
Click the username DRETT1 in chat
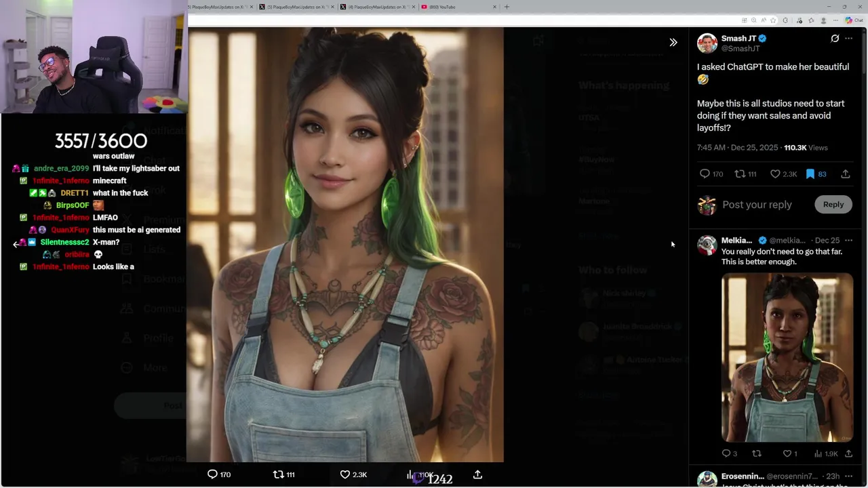[75, 193]
